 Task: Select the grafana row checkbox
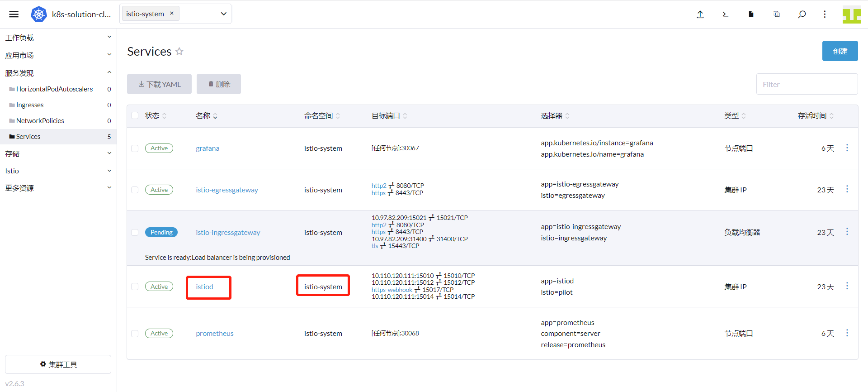pyautogui.click(x=135, y=148)
